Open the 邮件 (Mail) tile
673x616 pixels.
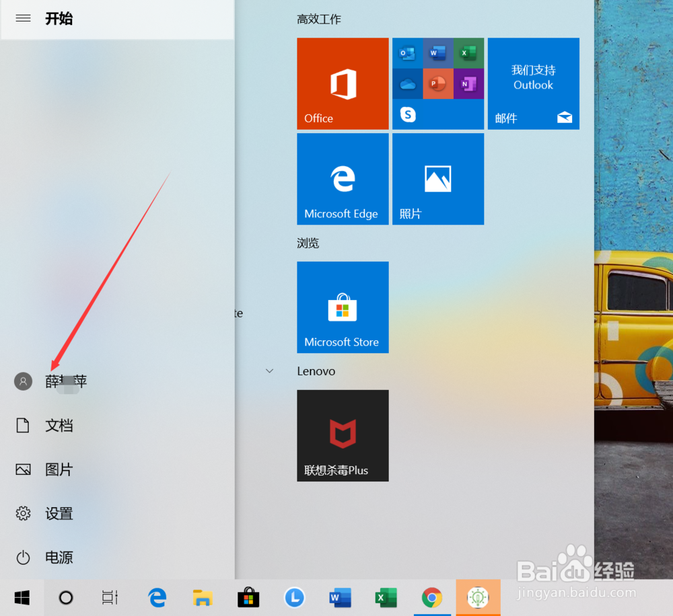pyautogui.click(x=534, y=83)
